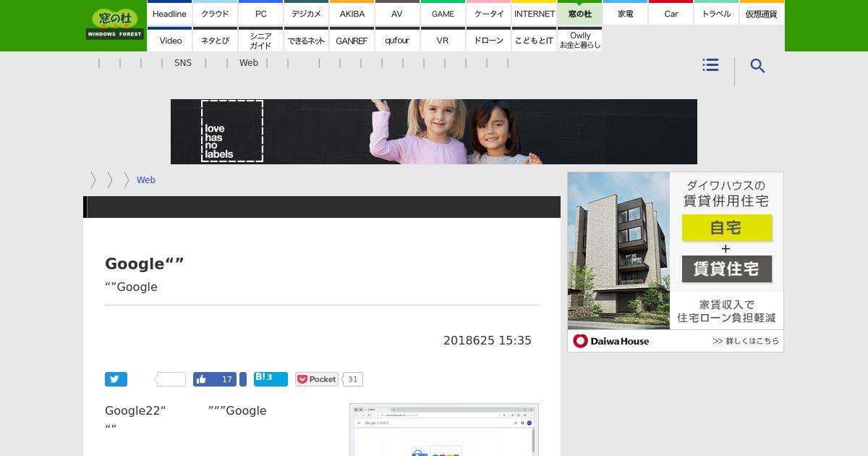Open the できるネット tab
The width and height of the screenshot is (868, 456).
(x=306, y=40)
